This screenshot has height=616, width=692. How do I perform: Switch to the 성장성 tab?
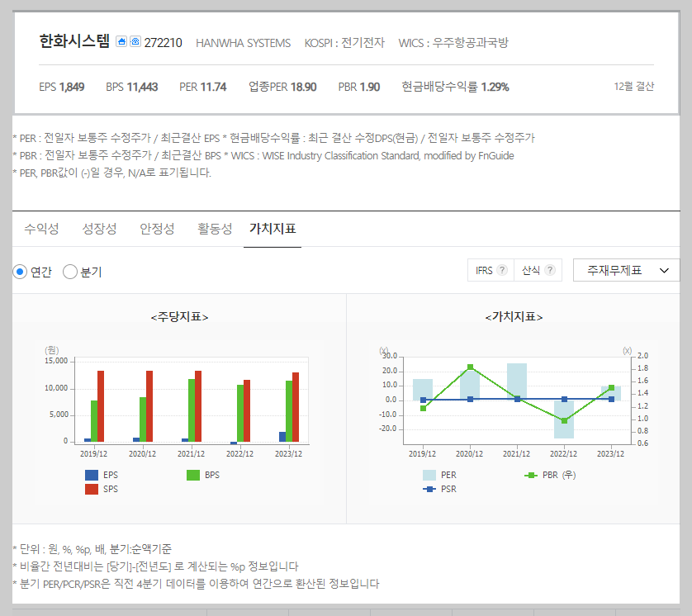(x=99, y=229)
